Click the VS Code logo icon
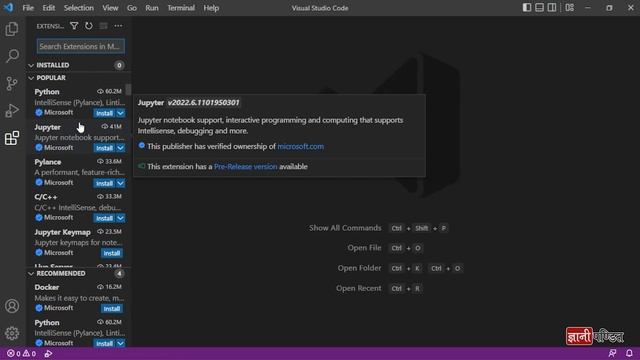This screenshot has height=360, width=640. point(8,8)
